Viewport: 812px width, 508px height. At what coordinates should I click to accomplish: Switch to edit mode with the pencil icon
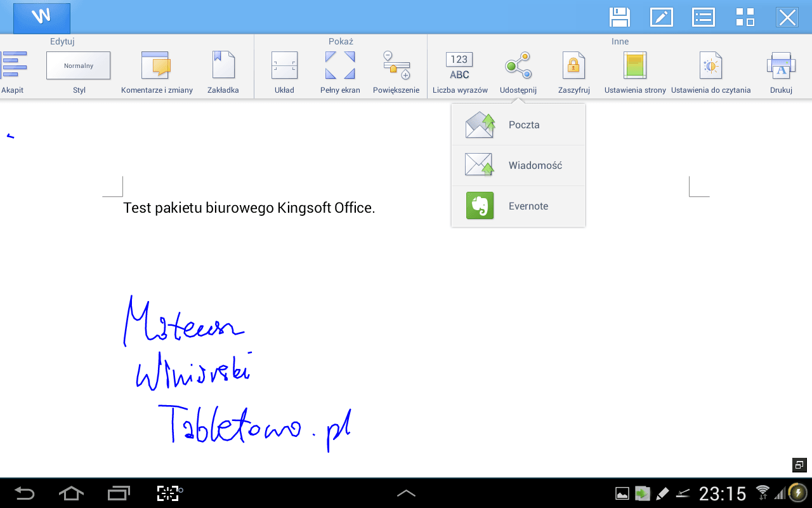(x=662, y=17)
